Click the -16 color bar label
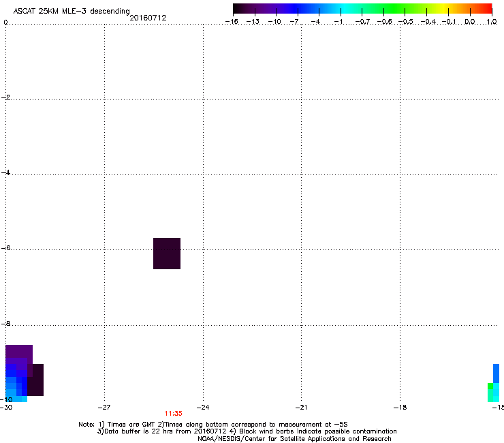Image resolution: width=504 pixels, height=443 pixels. click(232, 22)
